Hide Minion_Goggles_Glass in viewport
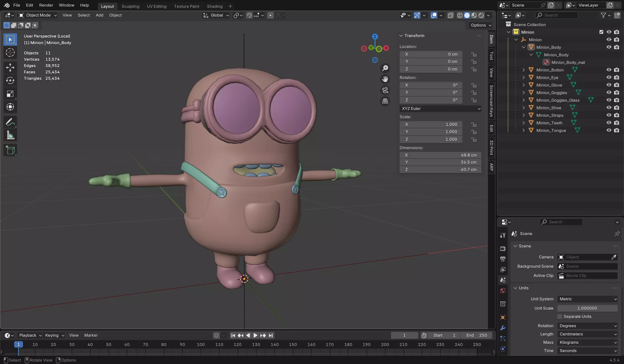Screen dimensions: 624x364 click(x=609, y=100)
